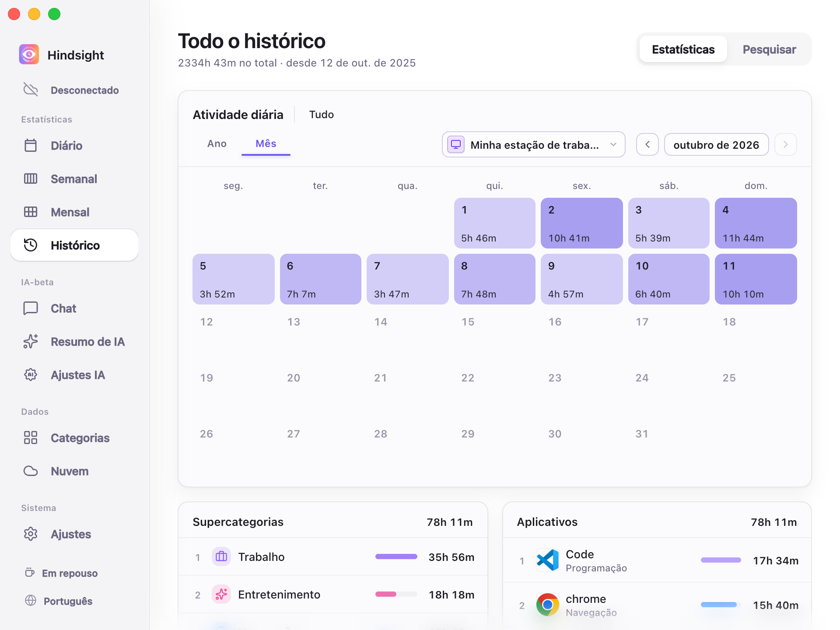840x630 pixels.
Task: Click the Ajustes IA gear icon
Action: tap(31, 374)
